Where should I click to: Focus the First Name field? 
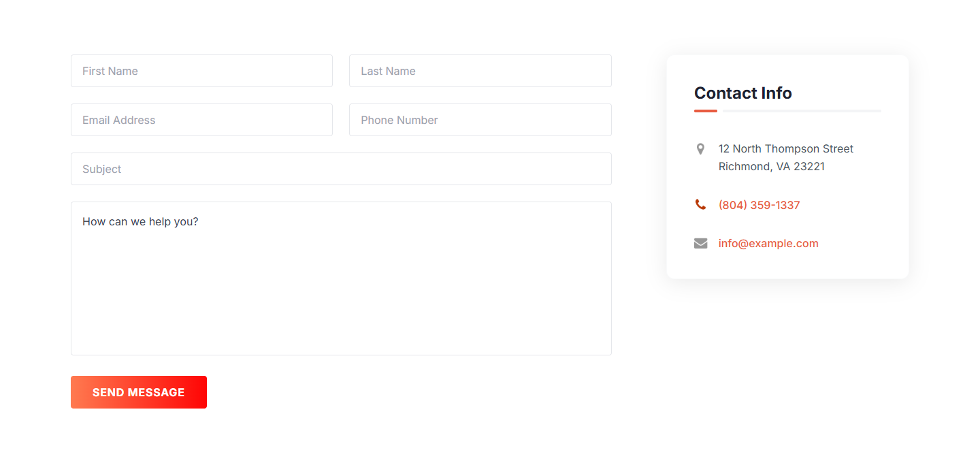point(201,71)
